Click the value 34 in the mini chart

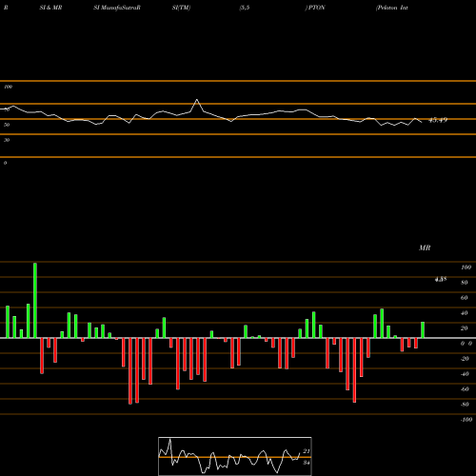point(307,463)
